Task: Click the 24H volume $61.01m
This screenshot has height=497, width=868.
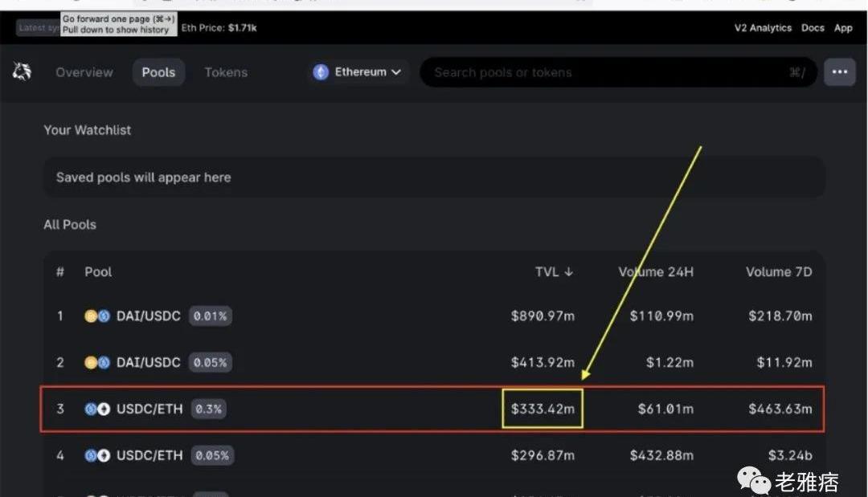Action: [x=665, y=409]
